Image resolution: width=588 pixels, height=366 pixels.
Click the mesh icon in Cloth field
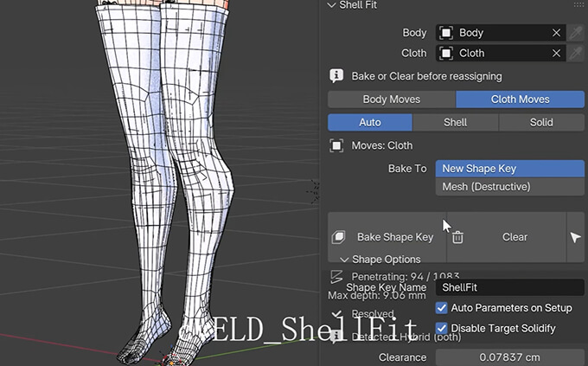[x=446, y=54]
